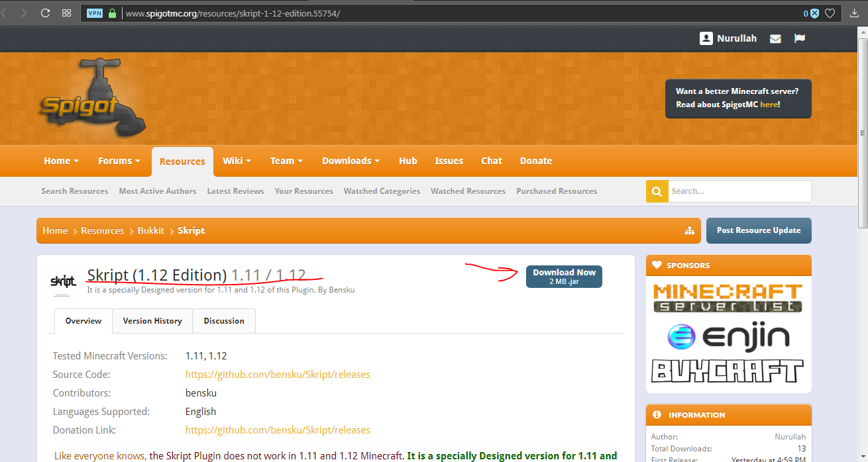Open Your Resources sublink
This screenshot has width=868, height=462.
pyautogui.click(x=304, y=191)
